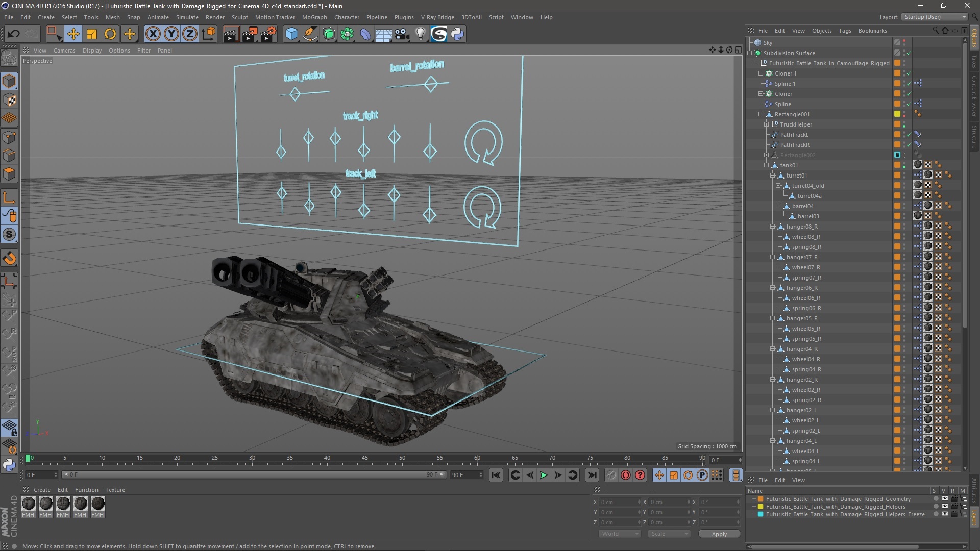Toggle position keyframe recording icon
Viewport: 980px width, 551px height.
click(x=659, y=475)
